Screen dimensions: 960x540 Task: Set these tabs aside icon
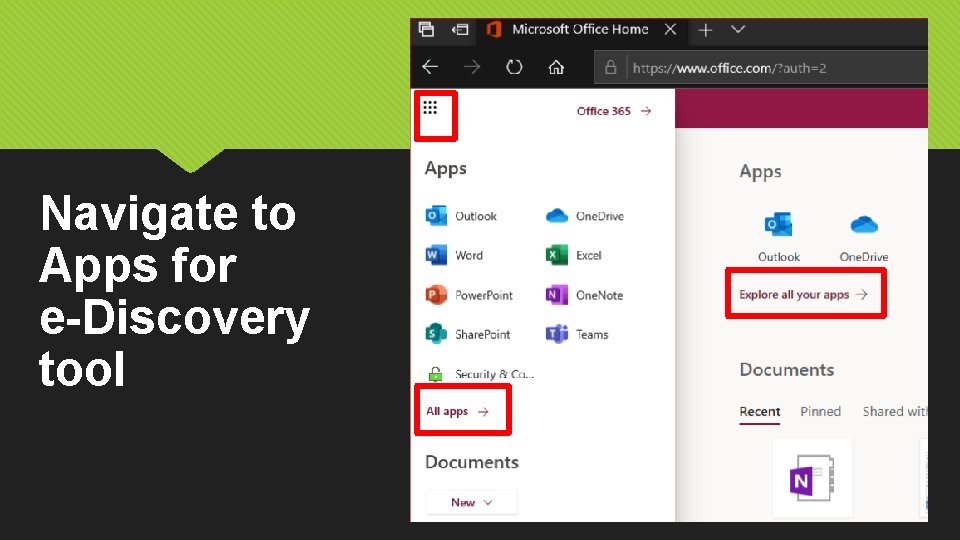point(460,29)
